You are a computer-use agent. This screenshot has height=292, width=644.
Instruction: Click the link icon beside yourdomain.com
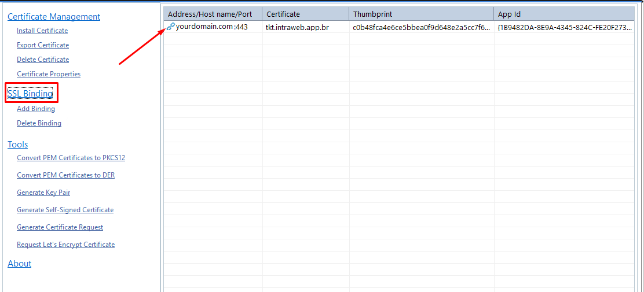(x=170, y=27)
